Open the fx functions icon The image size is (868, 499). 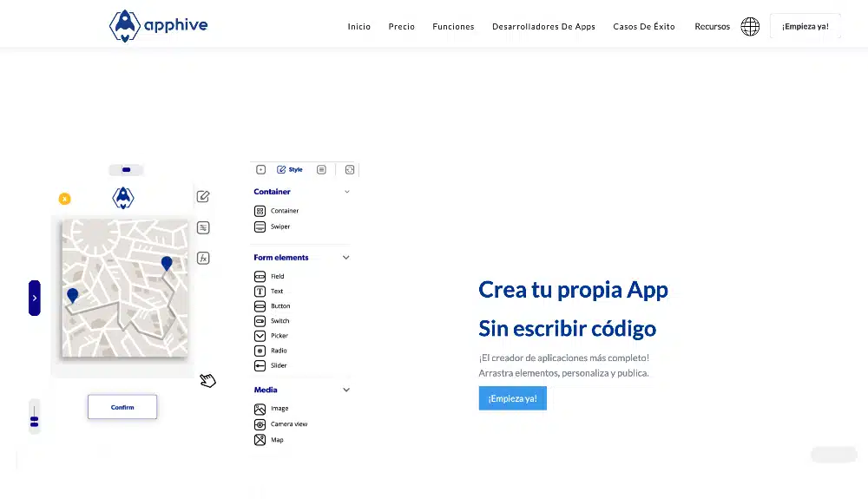[x=203, y=258]
